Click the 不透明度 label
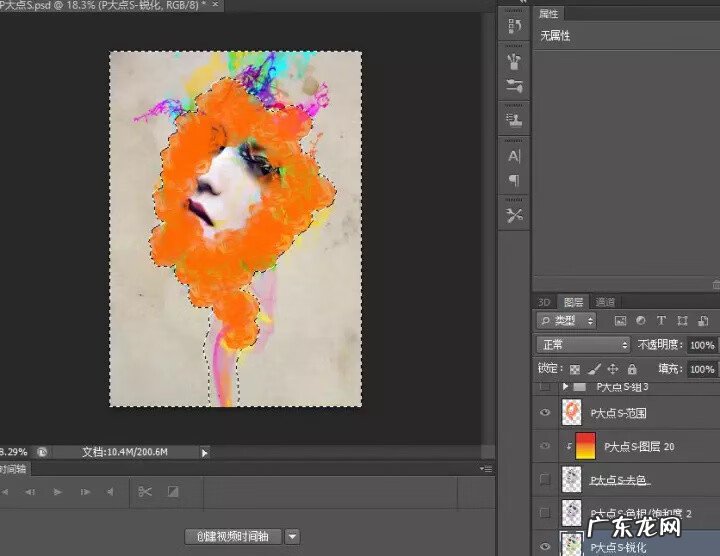The width and height of the screenshot is (720, 556). click(x=660, y=344)
